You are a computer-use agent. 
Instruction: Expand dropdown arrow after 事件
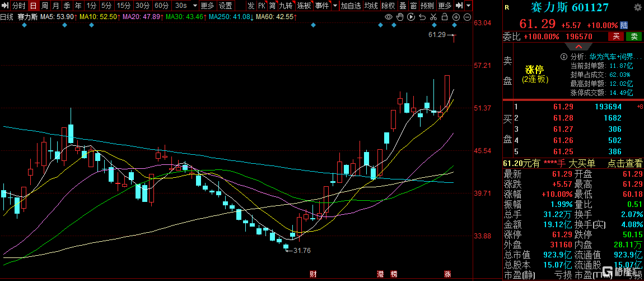(335, 6)
